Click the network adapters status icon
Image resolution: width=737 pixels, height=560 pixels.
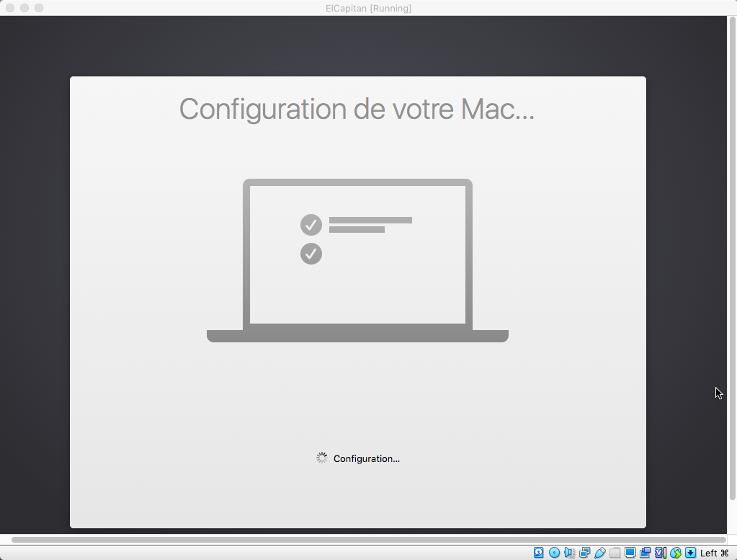click(584, 553)
